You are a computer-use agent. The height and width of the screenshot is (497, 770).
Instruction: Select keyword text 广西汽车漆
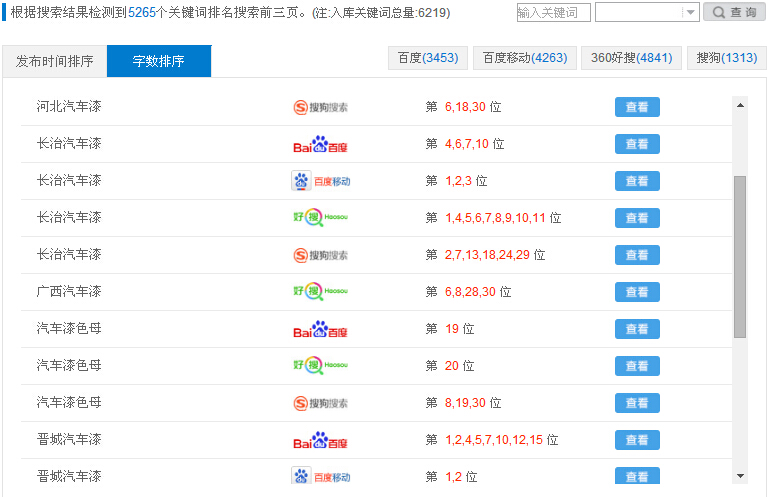[69, 291]
